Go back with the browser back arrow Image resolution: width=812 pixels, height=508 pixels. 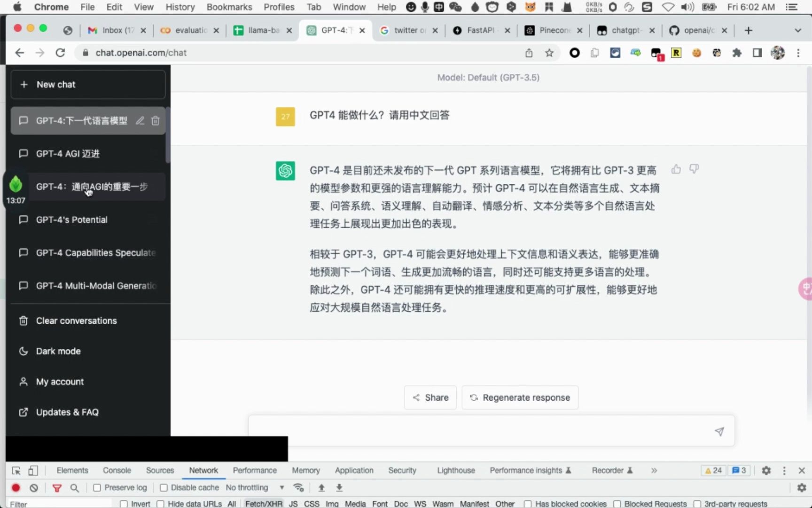19,53
